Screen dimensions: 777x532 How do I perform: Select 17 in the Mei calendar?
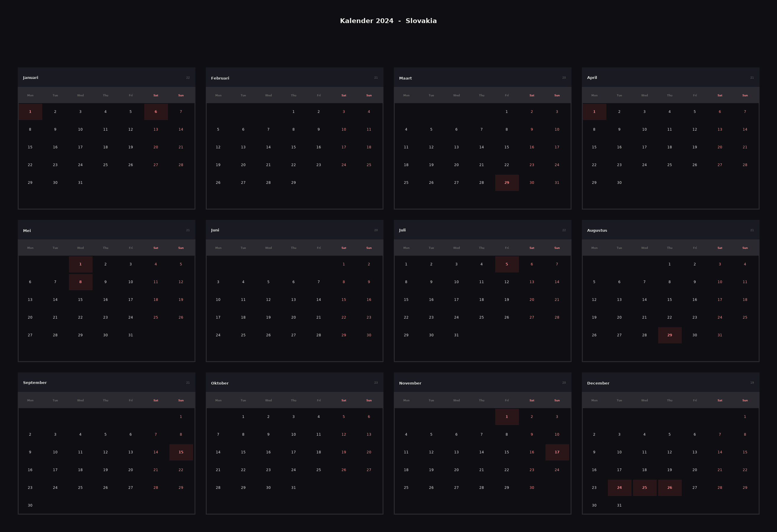pos(131,300)
